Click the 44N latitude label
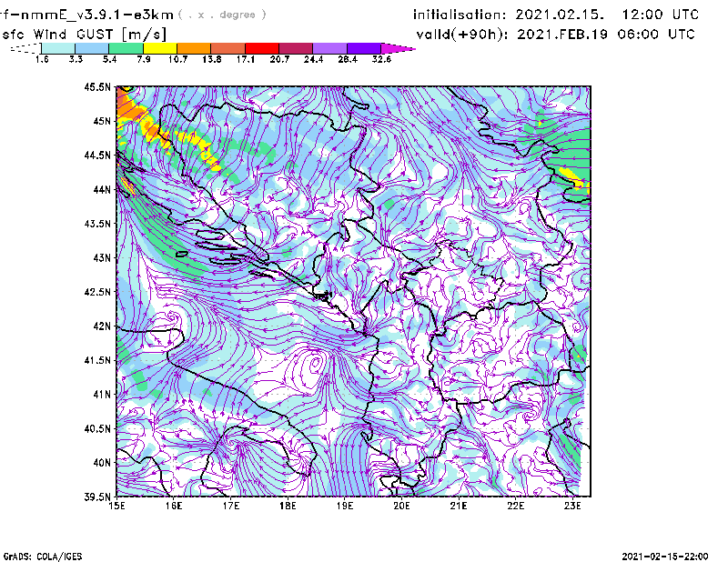Screen dimensions: 728x562 click(x=102, y=189)
